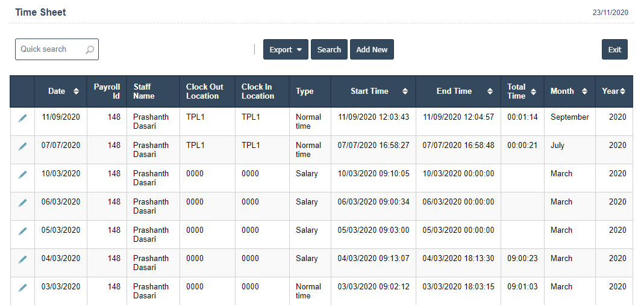Click edit pencil for 04/03/2020 row
Screen dimensions: 644x305
pyautogui.click(x=22, y=259)
